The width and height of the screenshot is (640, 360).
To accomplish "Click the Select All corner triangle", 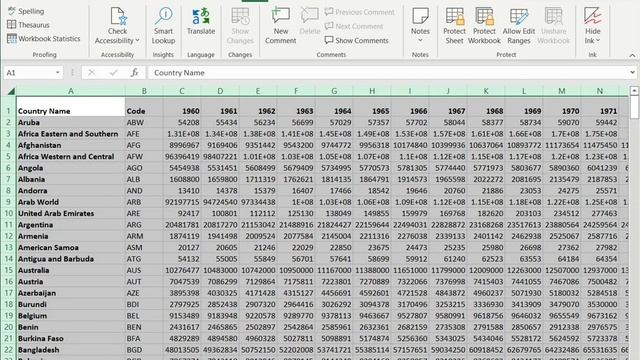I will [11, 91].
